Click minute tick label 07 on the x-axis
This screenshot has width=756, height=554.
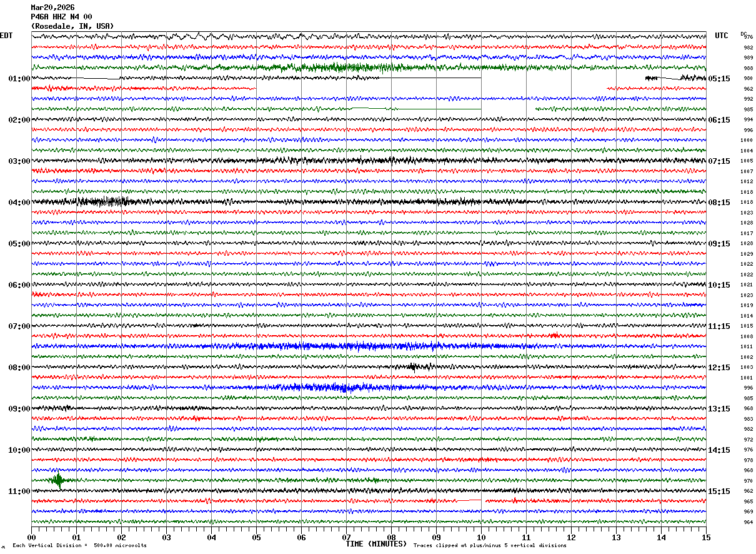(346, 537)
